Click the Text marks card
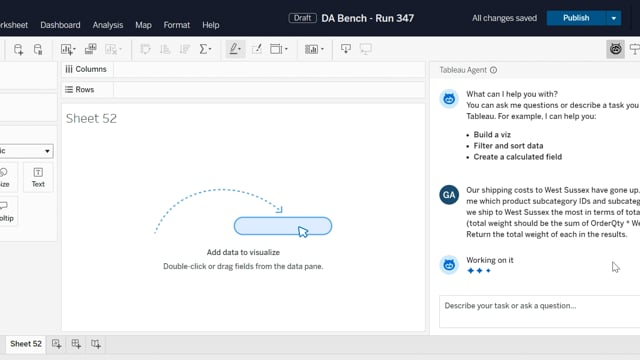 coord(38,178)
